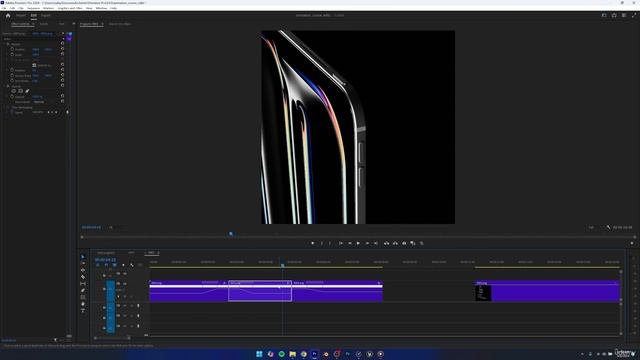Toggle linked selection in the timeline header
This screenshot has width=640, height=360.
click(115, 265)
